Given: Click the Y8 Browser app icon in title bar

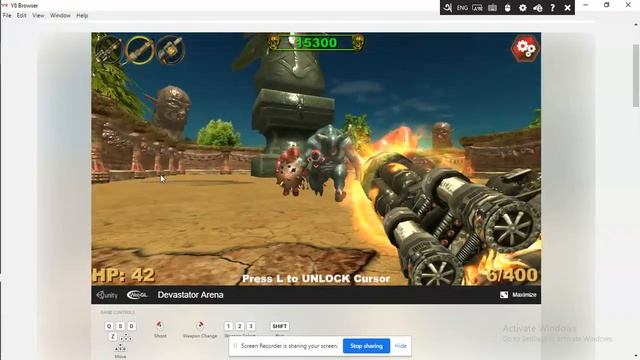Looking at the screenshot, I should 5,5.
